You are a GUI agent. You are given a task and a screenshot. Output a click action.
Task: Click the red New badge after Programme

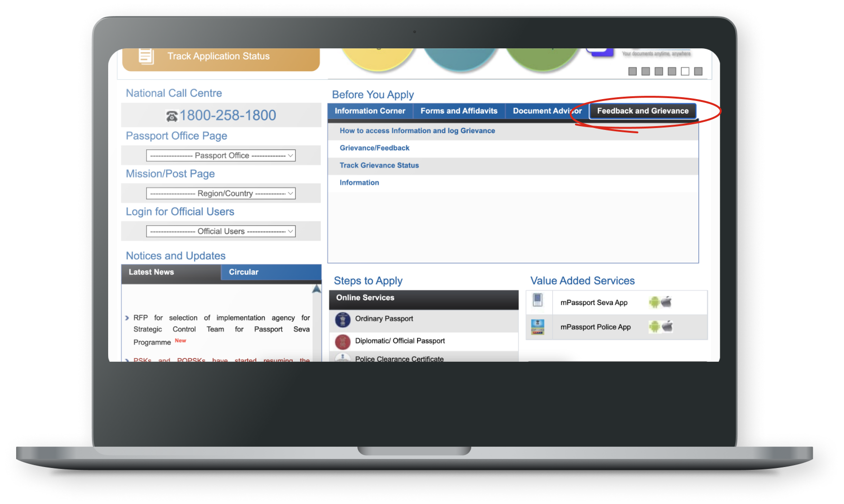pos(180,340)
